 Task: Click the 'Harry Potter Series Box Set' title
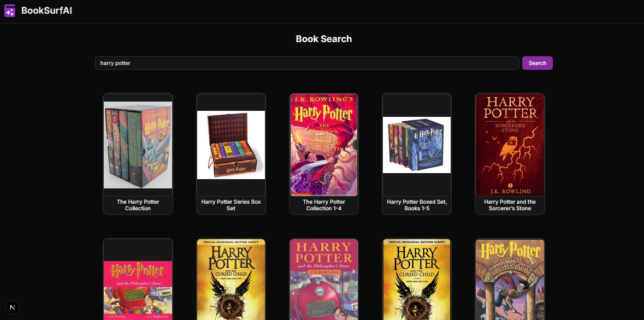(x=231, y=205)
